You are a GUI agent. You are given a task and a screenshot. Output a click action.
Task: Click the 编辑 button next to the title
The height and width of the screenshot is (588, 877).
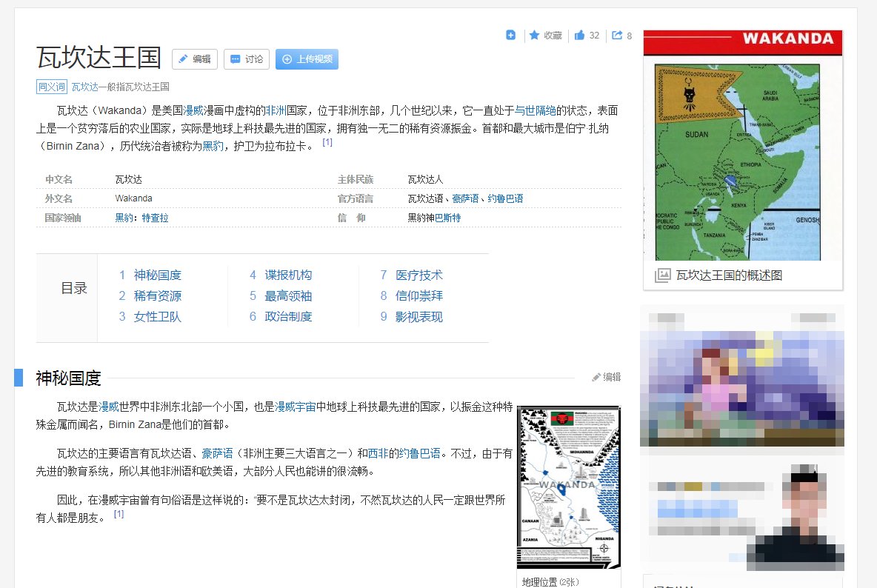coord(194,59)
